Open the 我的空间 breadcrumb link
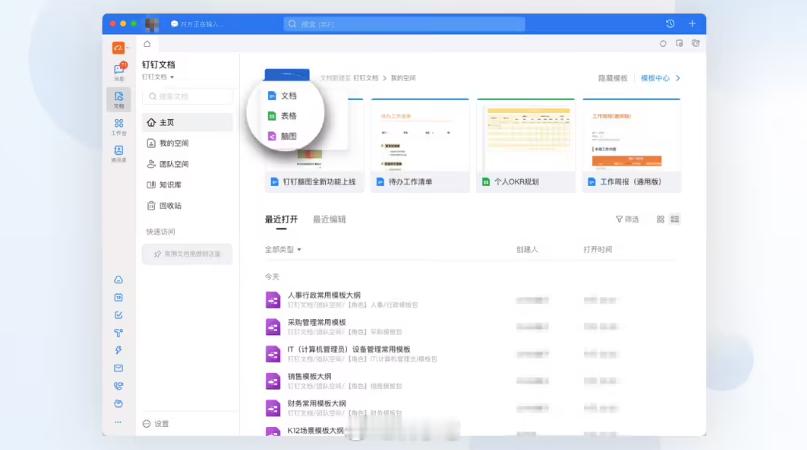807x450 pixels. 403,78
